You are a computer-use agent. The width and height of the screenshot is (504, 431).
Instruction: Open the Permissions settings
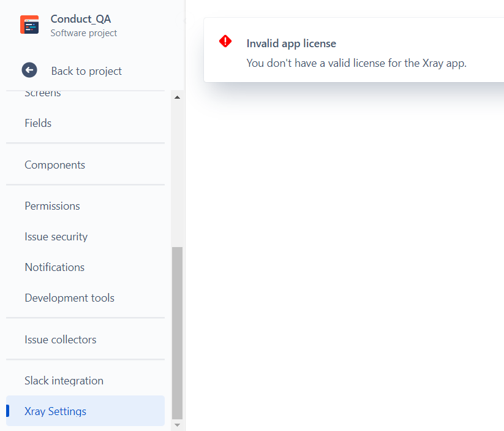[52, 205]
